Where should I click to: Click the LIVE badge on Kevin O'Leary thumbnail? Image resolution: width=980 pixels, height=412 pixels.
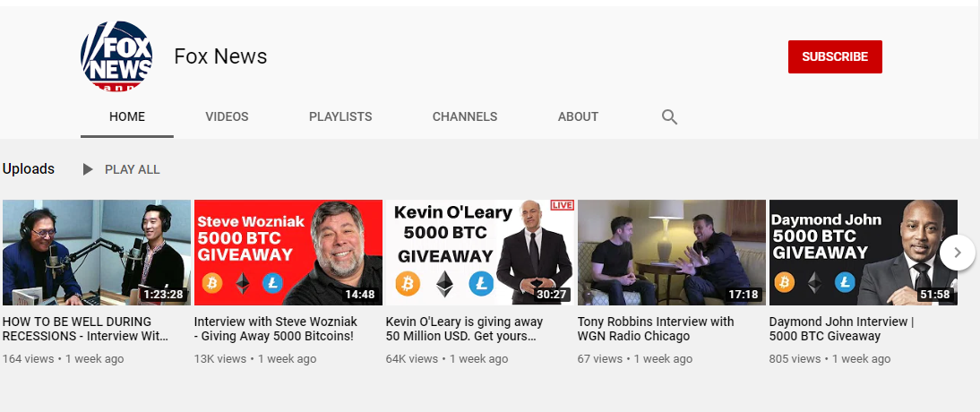[x=562, y=205]
